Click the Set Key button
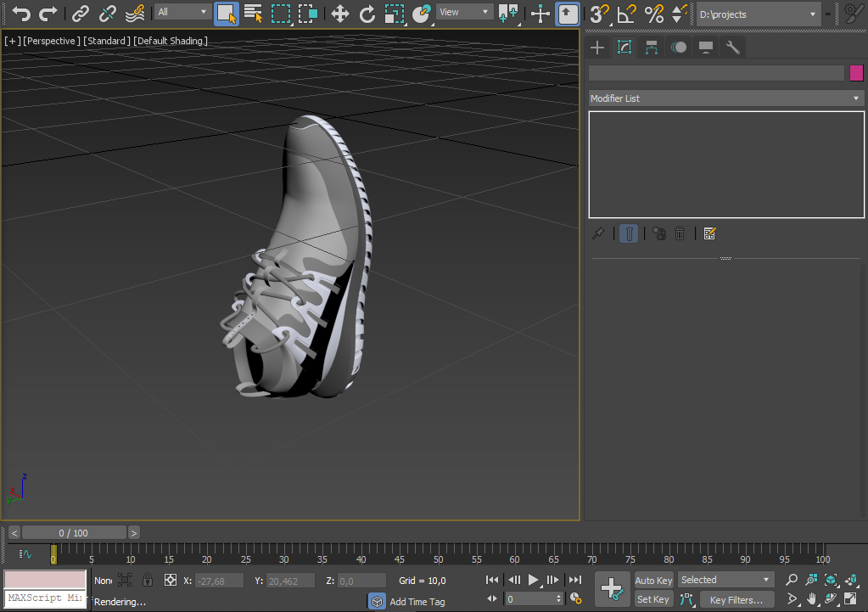This screenshot has width=868, height=612. pyautogui.click(x=652, y=599)
